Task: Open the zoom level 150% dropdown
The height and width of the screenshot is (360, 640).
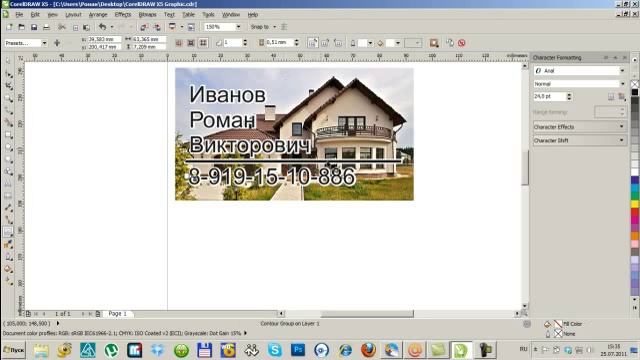Action: click(238, 27)
